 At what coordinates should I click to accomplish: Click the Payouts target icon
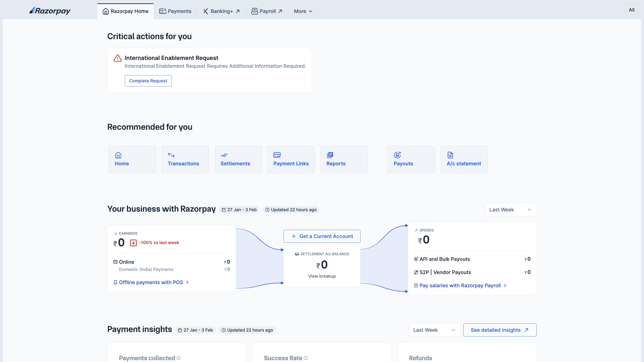click(x=397, y=155)
